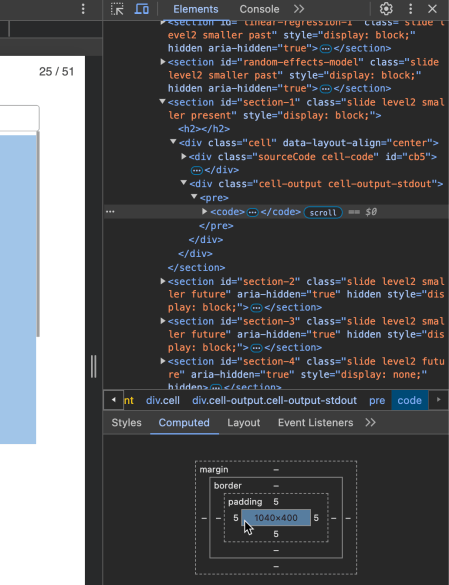Expand ellipsis in random-effects-model section
Image resolution: width=449 pixels, height=585 pixels.
(326, 89)
